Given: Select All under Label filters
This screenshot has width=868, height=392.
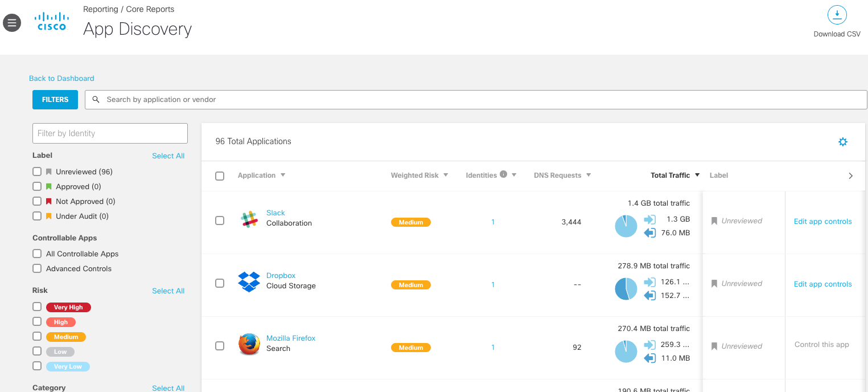Looking at the screenshot, I should tap(168, 156).
